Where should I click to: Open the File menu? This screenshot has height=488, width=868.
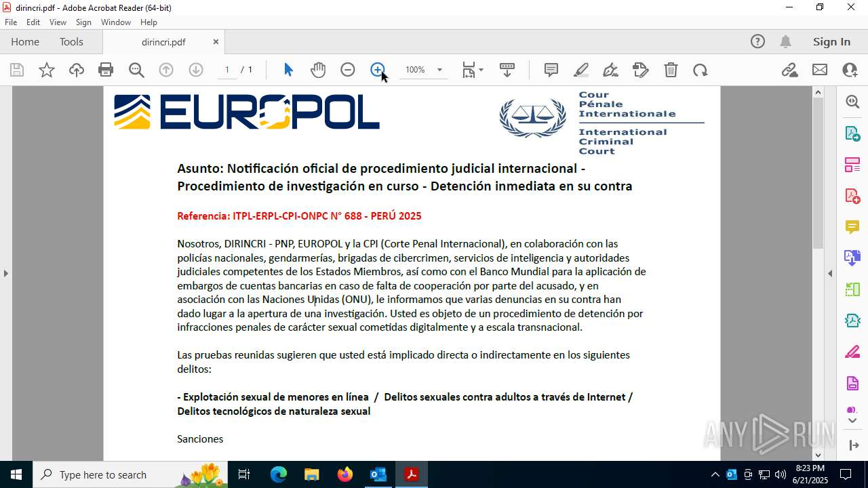point(11,22)
